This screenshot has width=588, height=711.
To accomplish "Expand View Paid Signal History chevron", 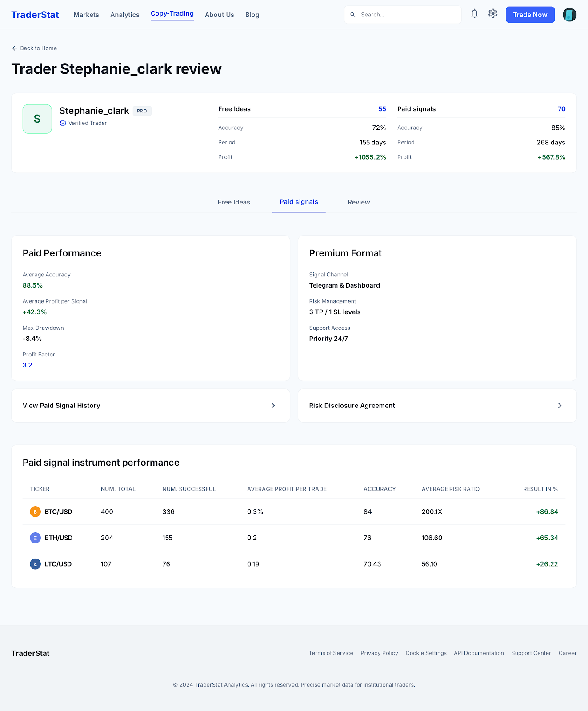I will click(273, 406).
